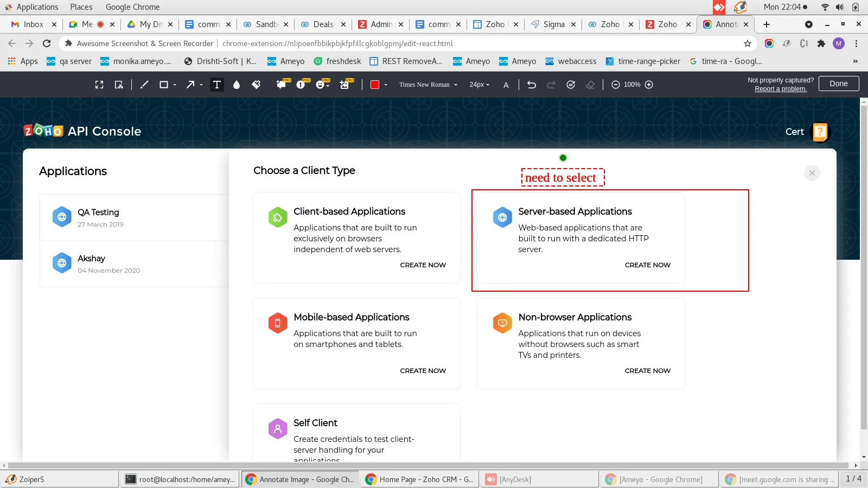Open a new browser tab
868x488 pixels.
point(767,24)
